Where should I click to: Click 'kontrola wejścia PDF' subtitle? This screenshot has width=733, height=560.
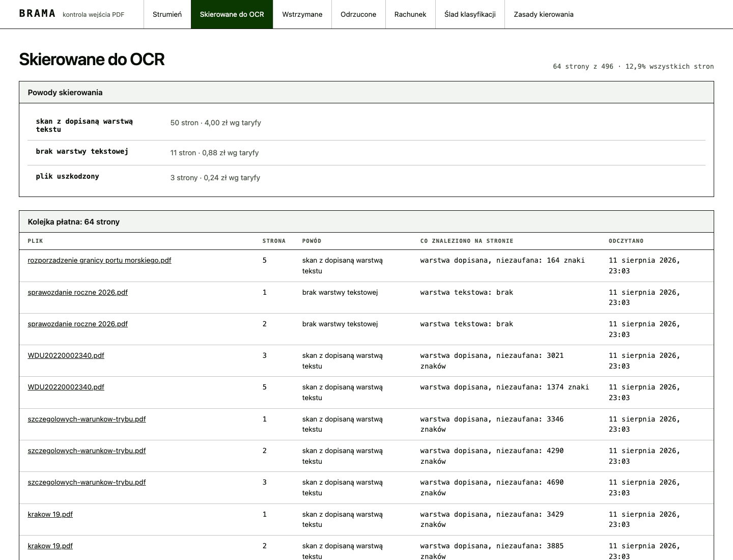93,14
